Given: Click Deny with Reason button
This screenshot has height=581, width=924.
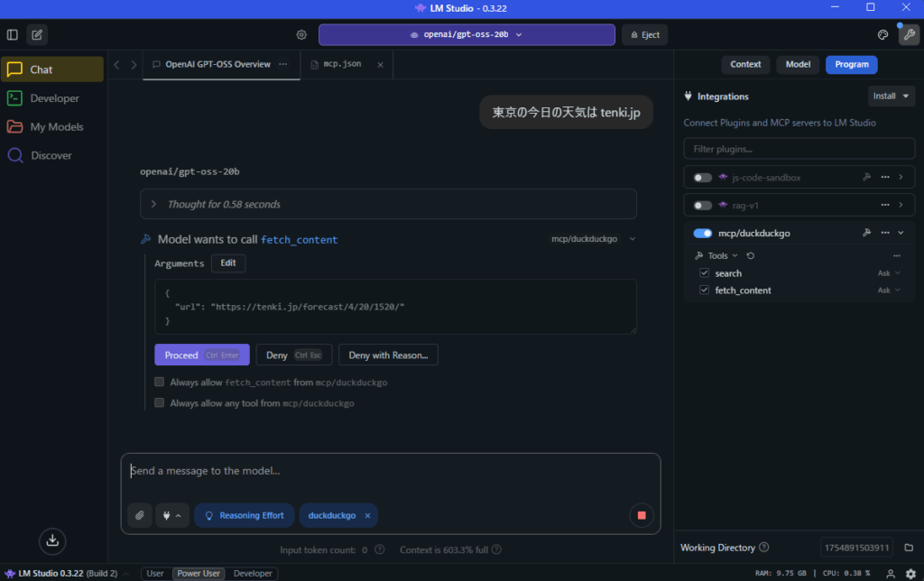Looking at the screenshot, I should tap(388, 355).
